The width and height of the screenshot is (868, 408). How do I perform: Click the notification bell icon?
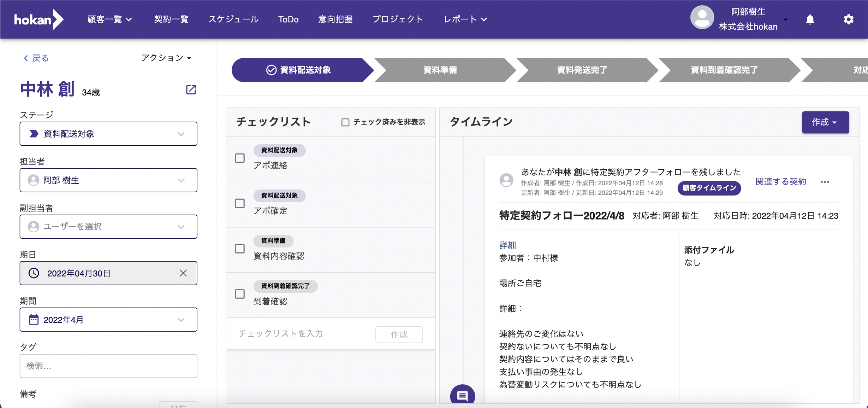pyautogui.click(x=810, y=19)
